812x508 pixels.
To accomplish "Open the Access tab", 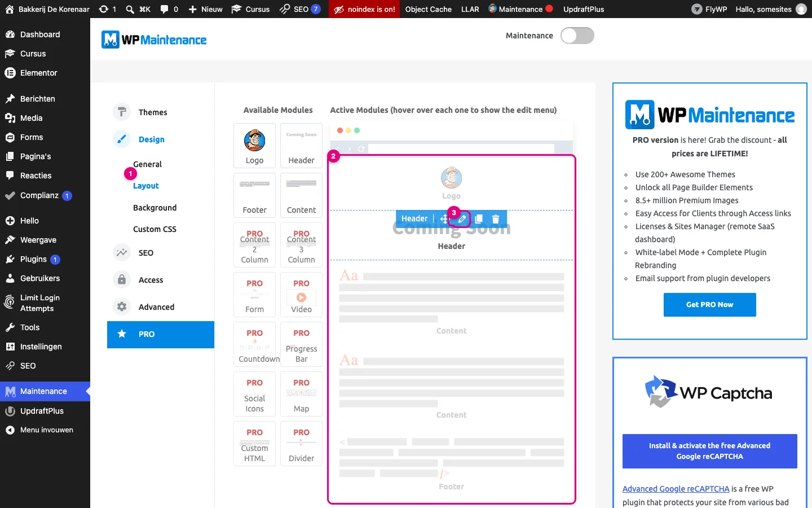I will [151, 280].
